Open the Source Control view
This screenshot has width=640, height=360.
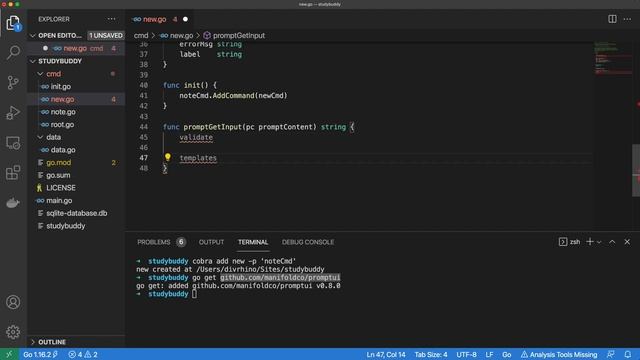[13, 82]
